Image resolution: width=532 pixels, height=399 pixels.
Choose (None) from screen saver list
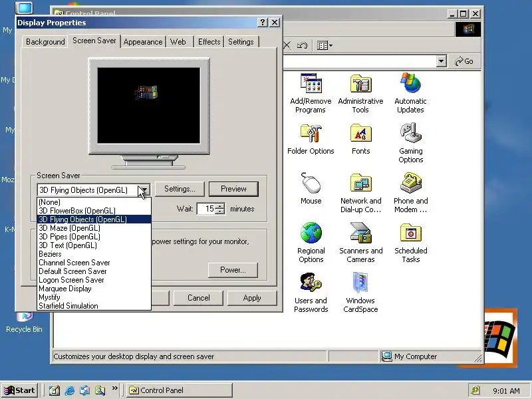[x=94, y=202]
